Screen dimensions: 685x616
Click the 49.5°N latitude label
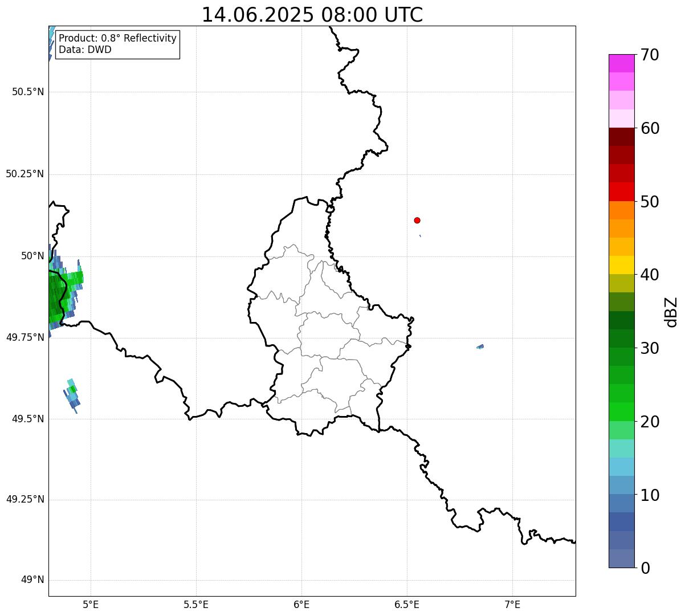click(x=28, y=419)
